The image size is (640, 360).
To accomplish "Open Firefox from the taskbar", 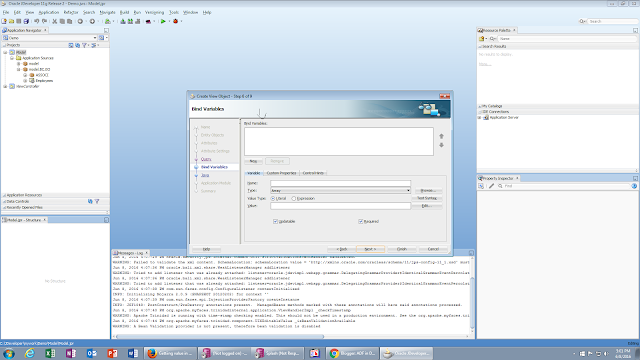I will pyautogui.click(x=171, y=353).
